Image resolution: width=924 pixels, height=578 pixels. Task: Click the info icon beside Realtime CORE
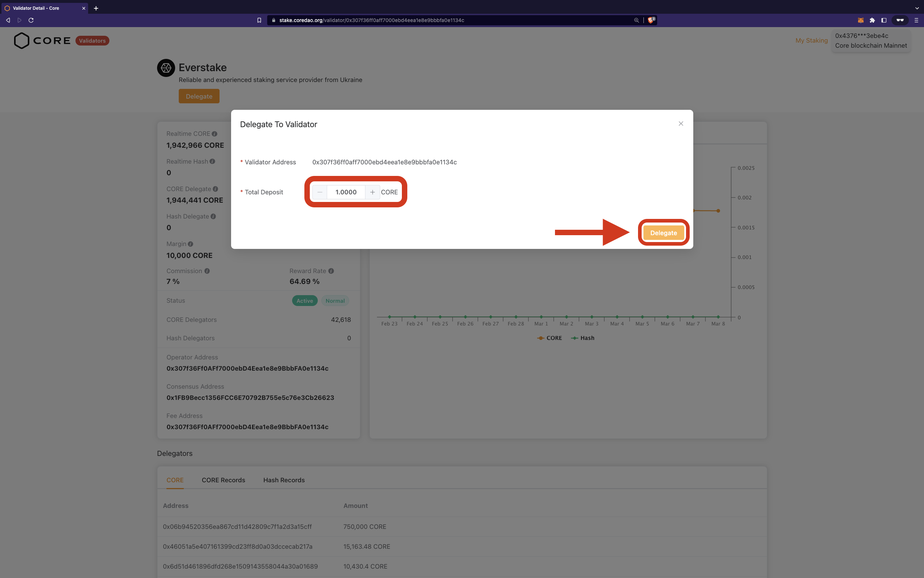coord(215,134)
